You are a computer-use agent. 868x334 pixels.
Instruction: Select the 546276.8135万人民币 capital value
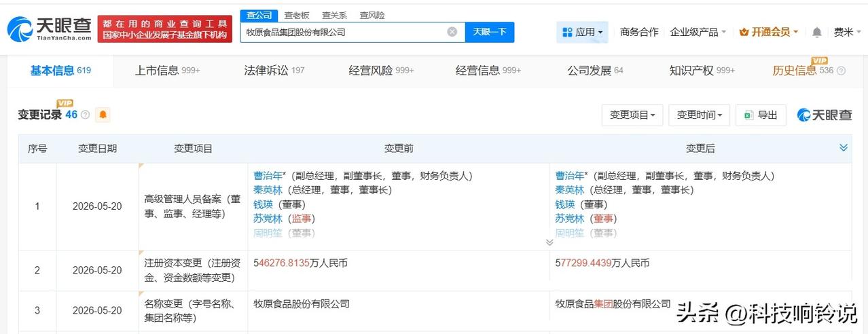pos(300,263)
